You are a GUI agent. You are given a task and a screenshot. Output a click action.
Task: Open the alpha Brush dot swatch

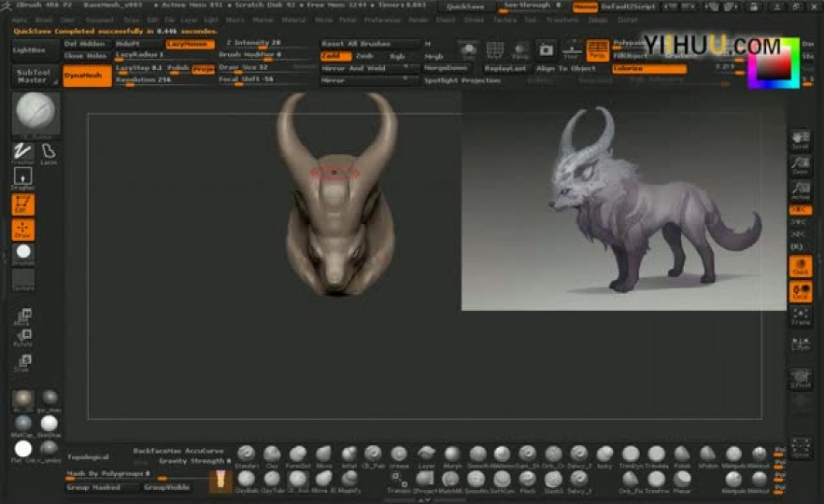(x=22, y=254)
